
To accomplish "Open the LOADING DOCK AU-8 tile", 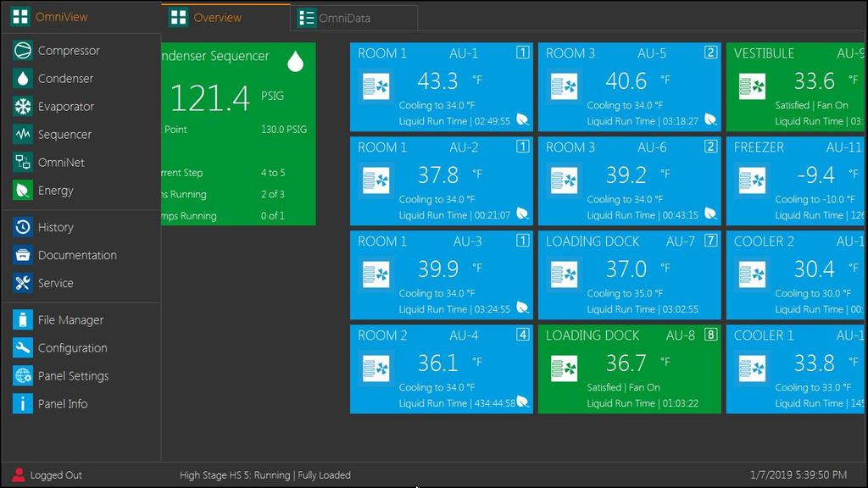I will point(629,369).
